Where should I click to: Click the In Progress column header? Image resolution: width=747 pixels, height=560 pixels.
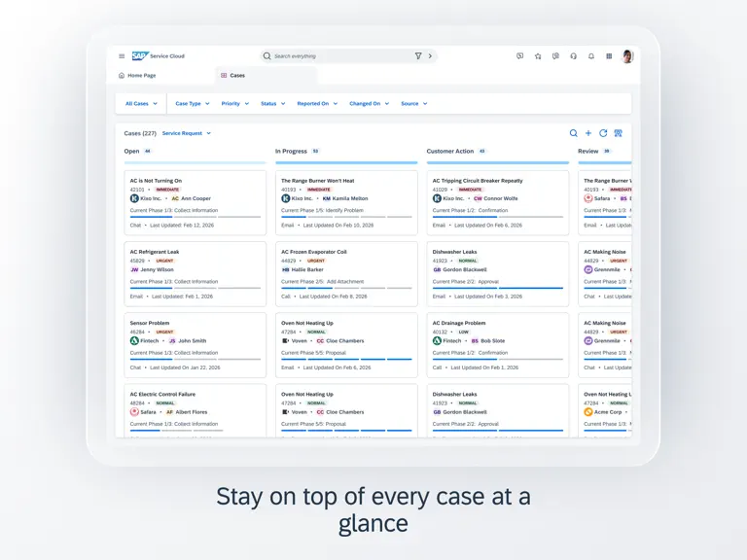(291, 152)
